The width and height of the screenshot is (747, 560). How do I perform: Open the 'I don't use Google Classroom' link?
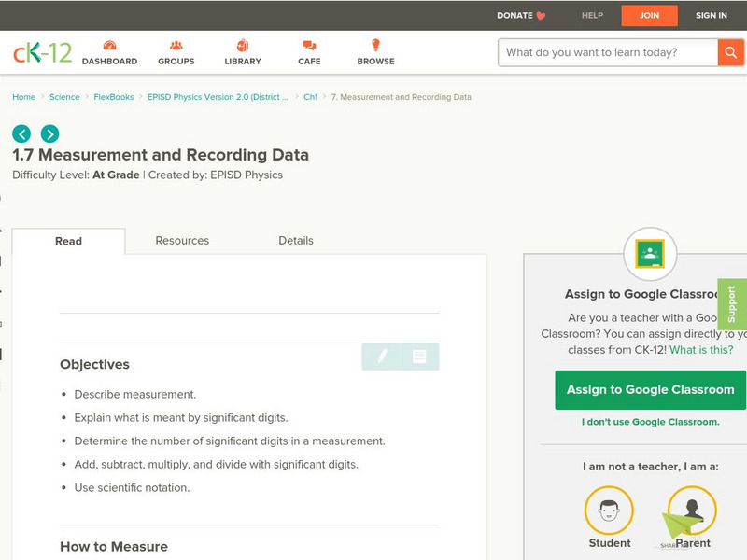click(x=650, y=422)
